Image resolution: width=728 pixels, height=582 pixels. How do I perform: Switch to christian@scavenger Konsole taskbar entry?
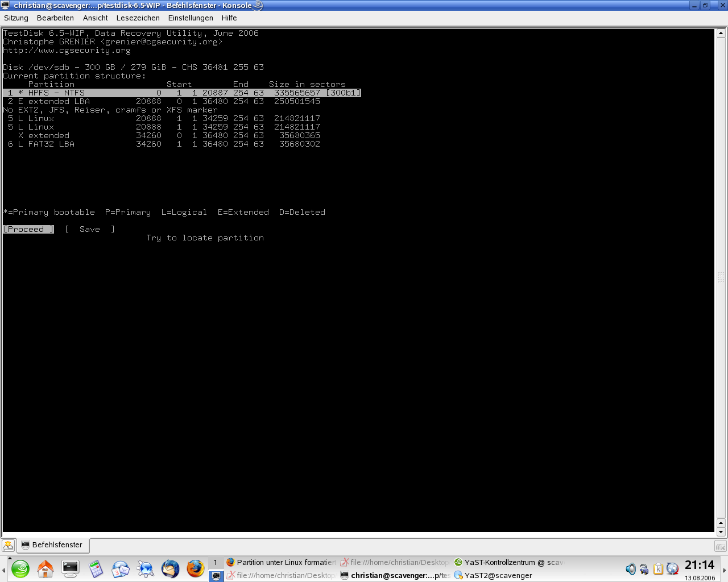395,576
